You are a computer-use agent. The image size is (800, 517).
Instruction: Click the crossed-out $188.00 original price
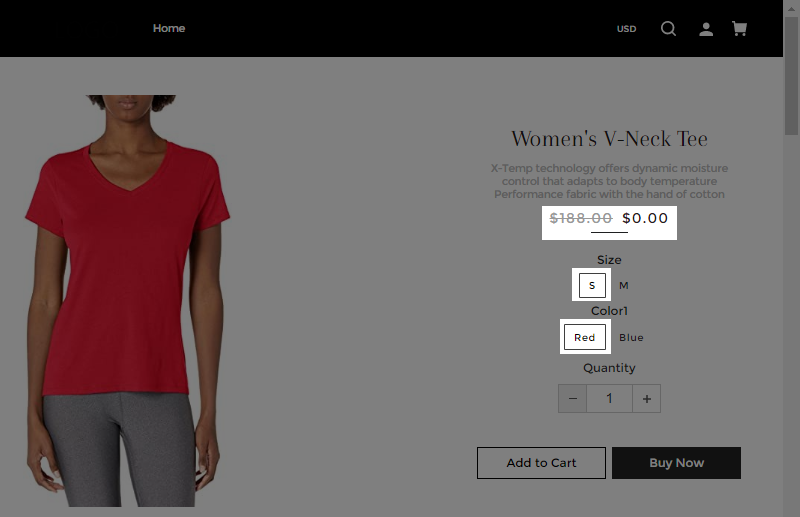(x=581, y=218)
